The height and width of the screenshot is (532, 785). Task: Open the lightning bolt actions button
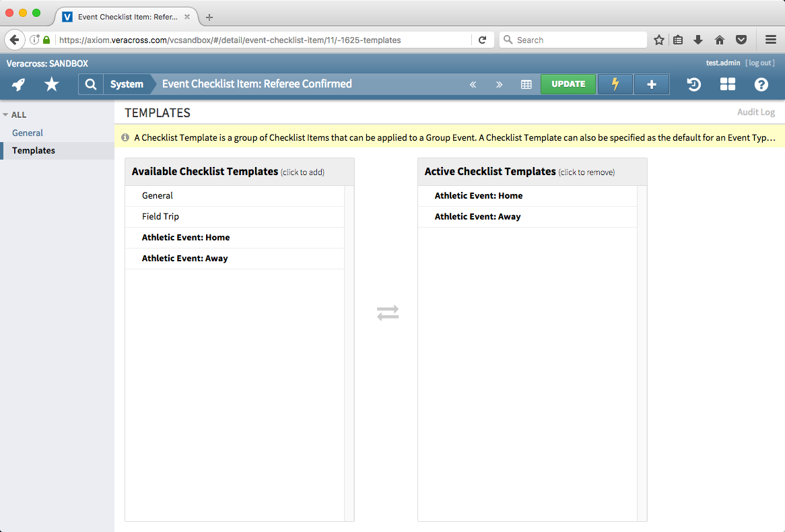(x=615, y=84)
